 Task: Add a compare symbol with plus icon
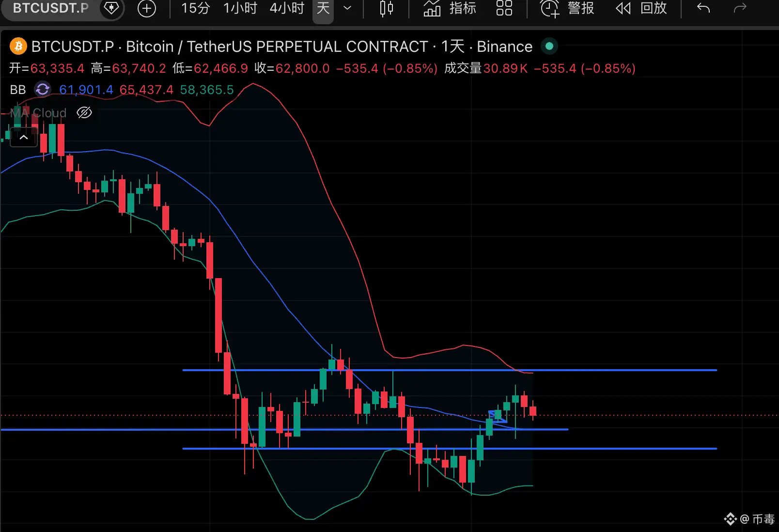[x=147, y=8]
